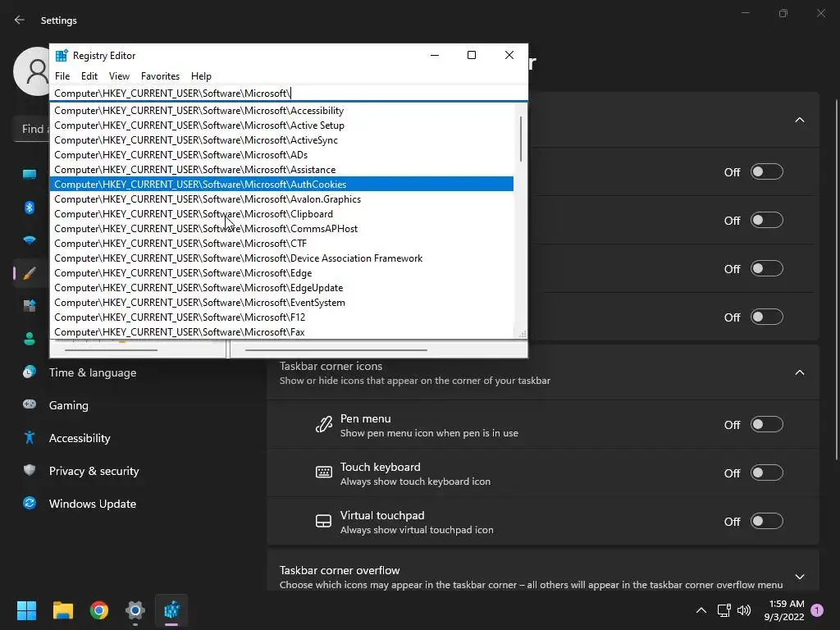This screenshot has height=630, width=840.
Task: Choose the Microsoft\CTF suggestion
Action: click(x=282, y=243)
